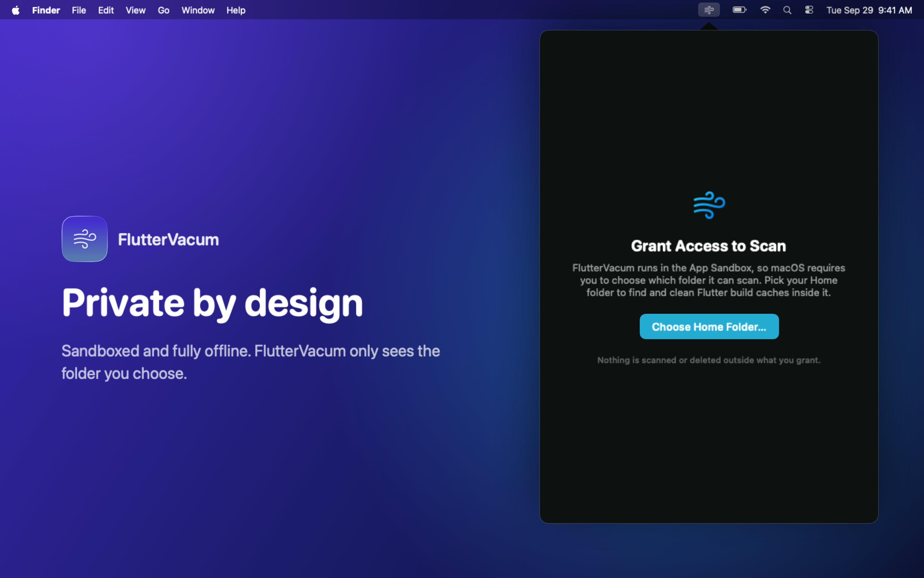Click the blue wind icon in popover
Image resolution: width=924 pixels, height=578 pixels.
[709, 205]
